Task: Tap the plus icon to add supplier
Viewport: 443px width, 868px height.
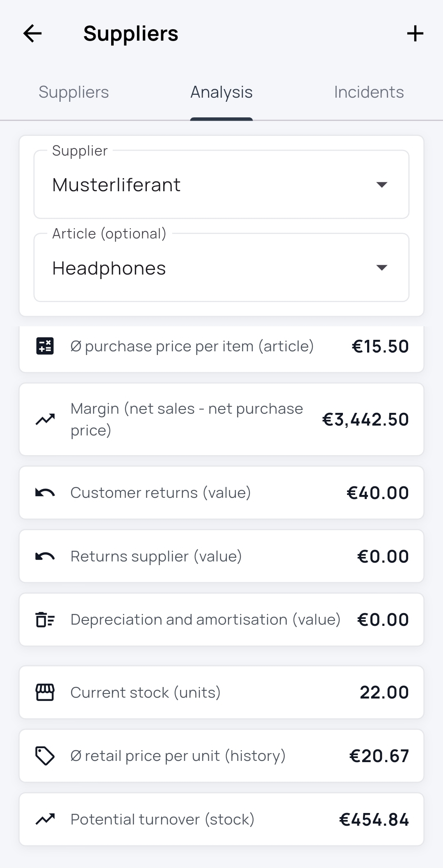Action: (x=415, y=33)
